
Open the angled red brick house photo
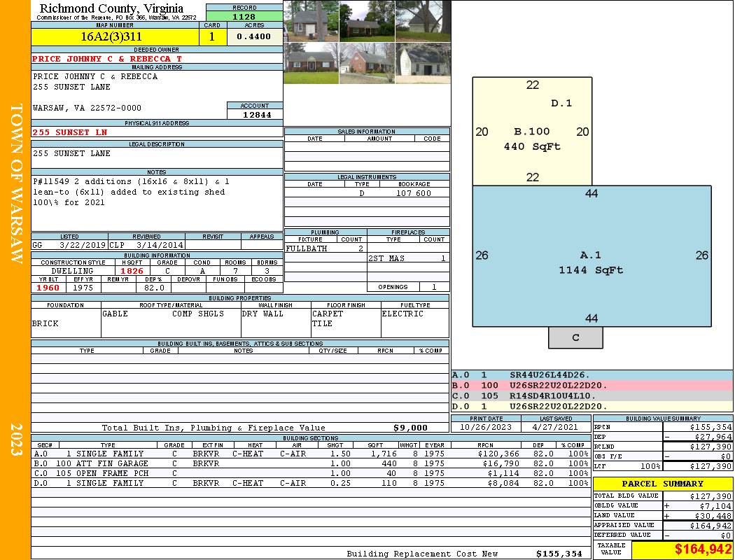pyautogui.click(x=367, y=63)
